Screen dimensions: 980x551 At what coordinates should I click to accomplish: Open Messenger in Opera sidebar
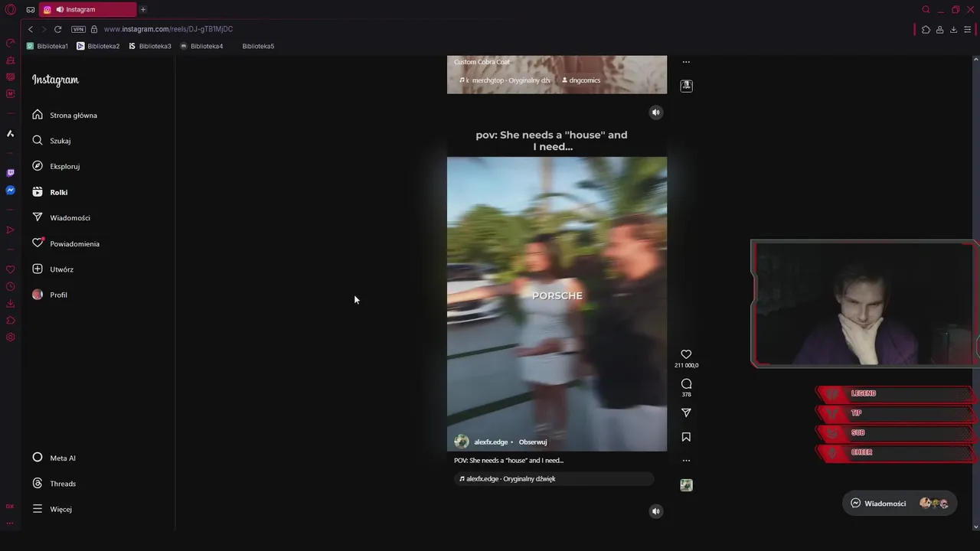click(11, 190)
